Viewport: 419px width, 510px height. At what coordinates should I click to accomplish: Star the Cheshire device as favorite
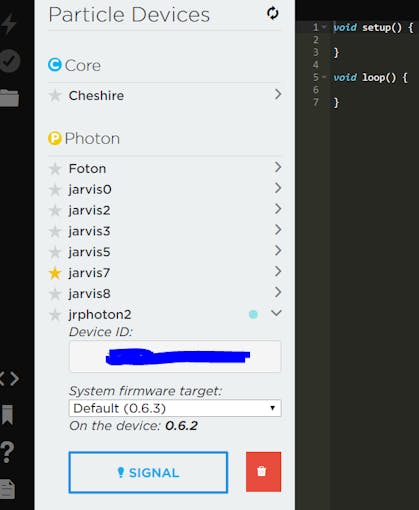(55, 96)
